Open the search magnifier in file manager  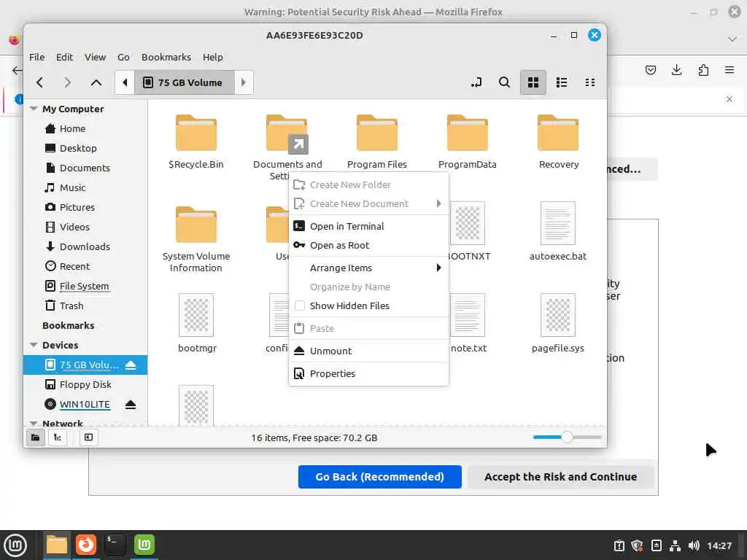pyautogui.click(x=504, y=82)
